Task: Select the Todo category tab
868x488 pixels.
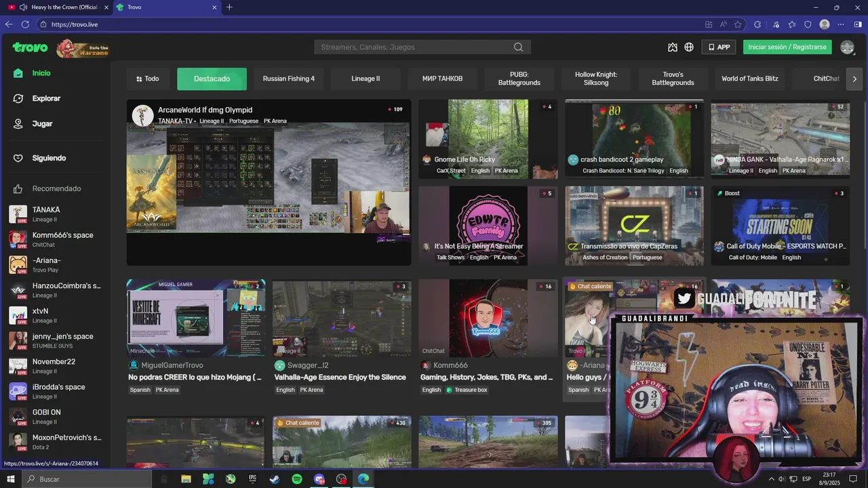Action: [147, 79]
